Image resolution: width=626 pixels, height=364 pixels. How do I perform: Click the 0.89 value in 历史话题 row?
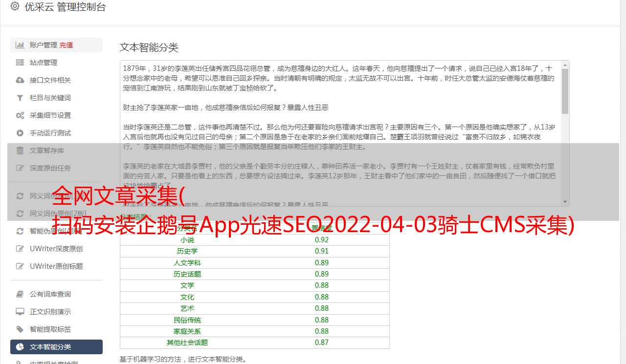322,274
